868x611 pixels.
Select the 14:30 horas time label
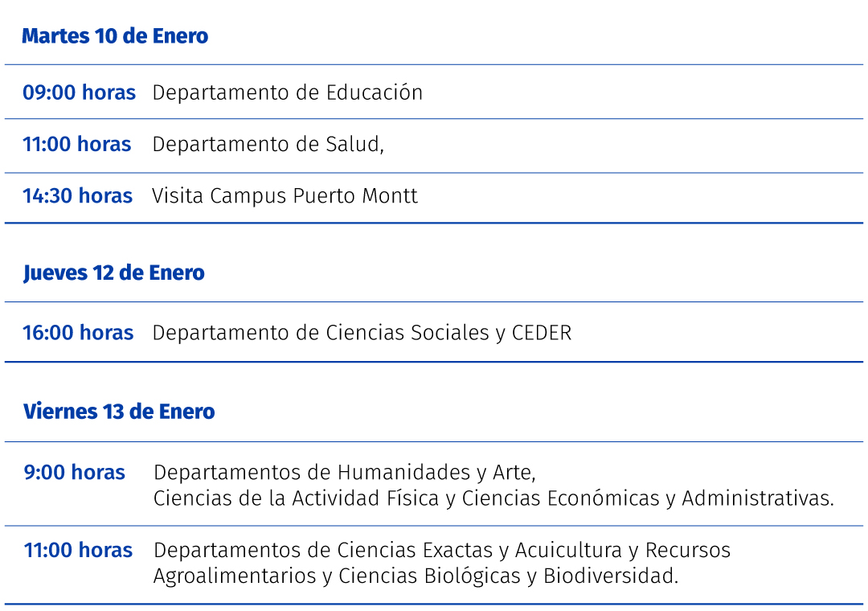coord(77,196)
